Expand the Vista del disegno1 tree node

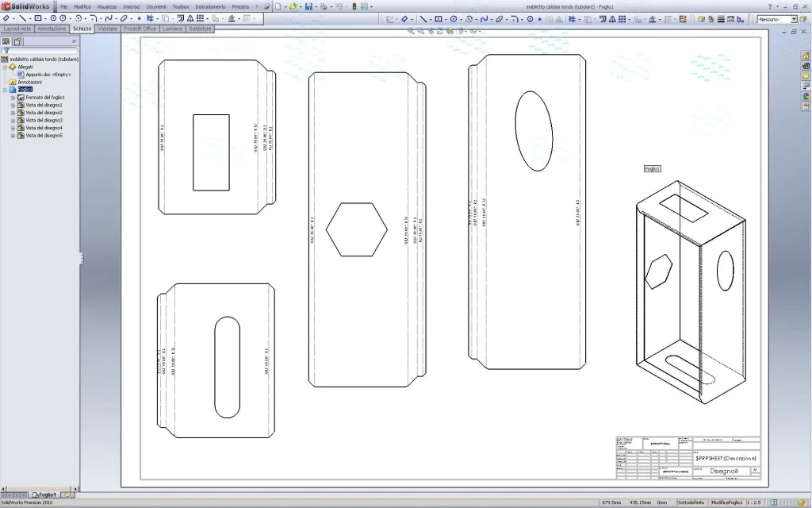(x=13, y=106)
